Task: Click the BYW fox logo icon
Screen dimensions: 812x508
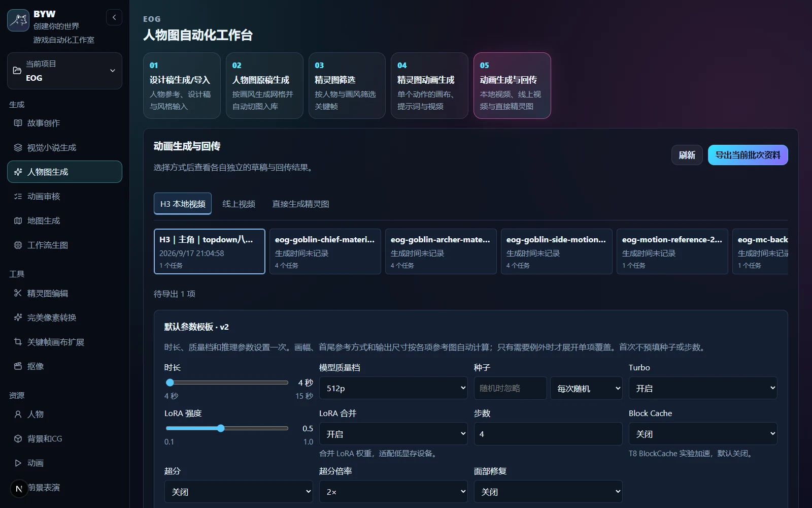Action: click(18, 20)
